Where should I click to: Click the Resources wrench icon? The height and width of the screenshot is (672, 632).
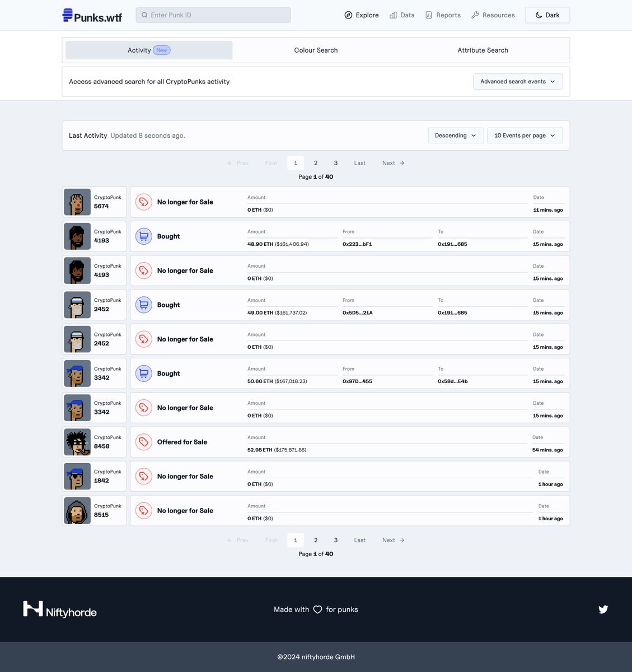(475, 15)
